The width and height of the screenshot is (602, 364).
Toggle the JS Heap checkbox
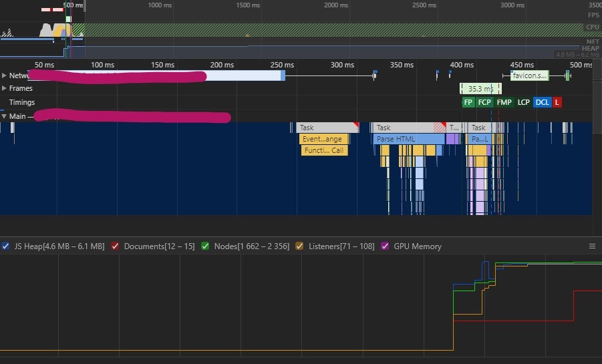coord(6,246)
